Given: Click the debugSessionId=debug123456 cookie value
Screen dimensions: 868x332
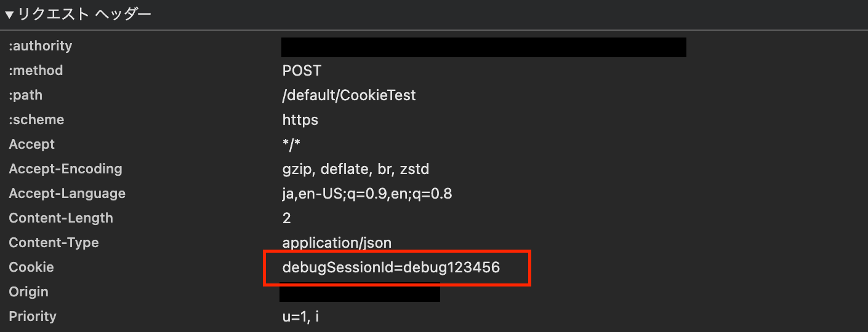Looking at the screenshot, I should pyautogui.click(x=391, y=267).
